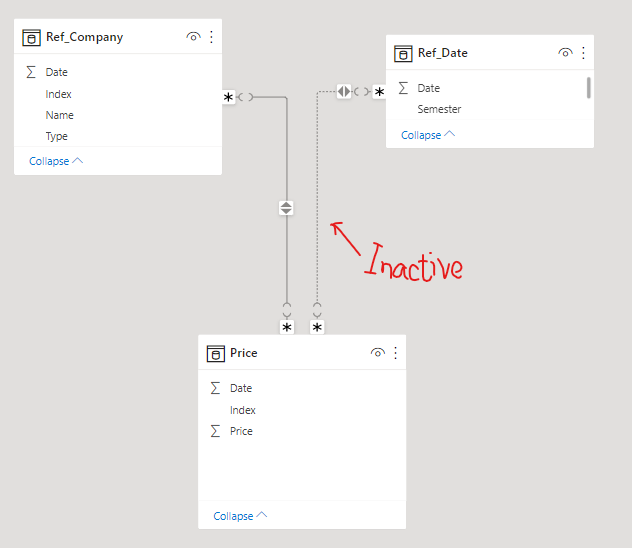Click the Ref_Date table icon
The image size is (632, 548).
click(x=403, y=53)
